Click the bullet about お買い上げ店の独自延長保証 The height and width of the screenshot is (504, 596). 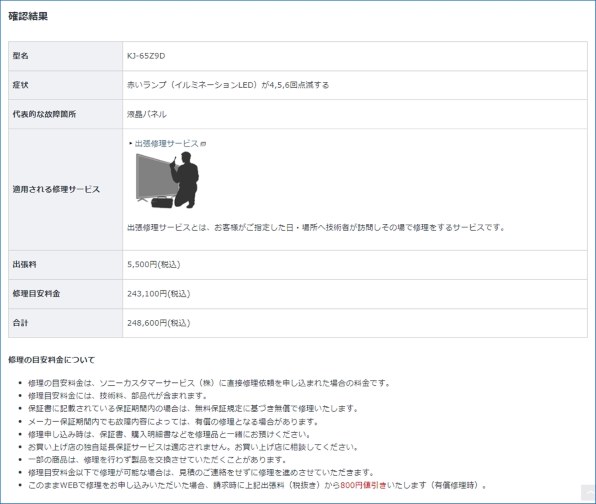[193, 447]
